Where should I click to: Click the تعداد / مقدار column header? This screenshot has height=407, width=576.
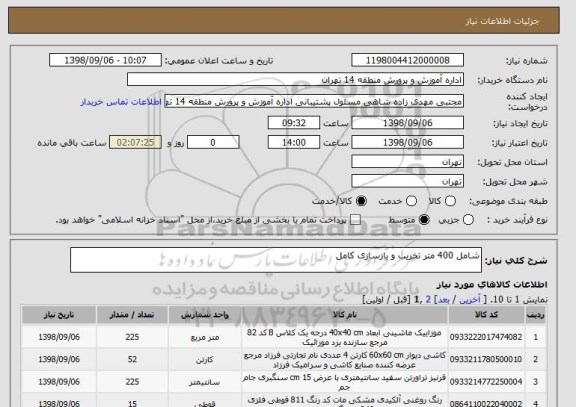132,315
